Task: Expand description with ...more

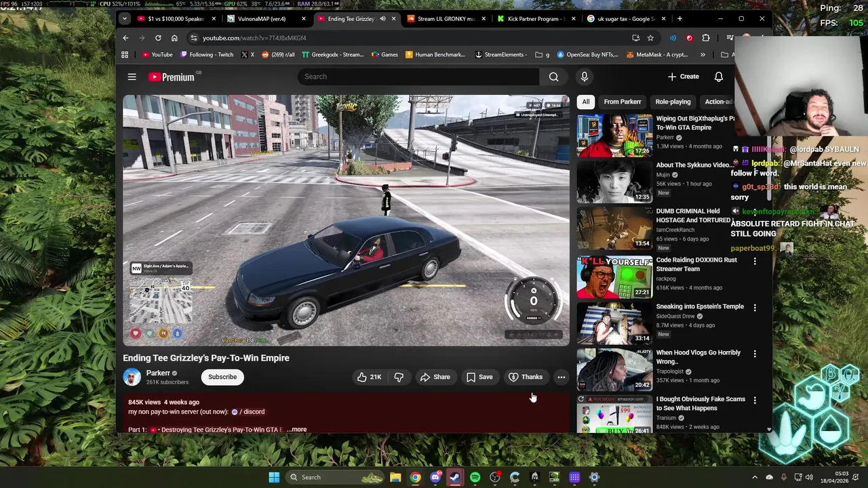Action: [296, 430]
